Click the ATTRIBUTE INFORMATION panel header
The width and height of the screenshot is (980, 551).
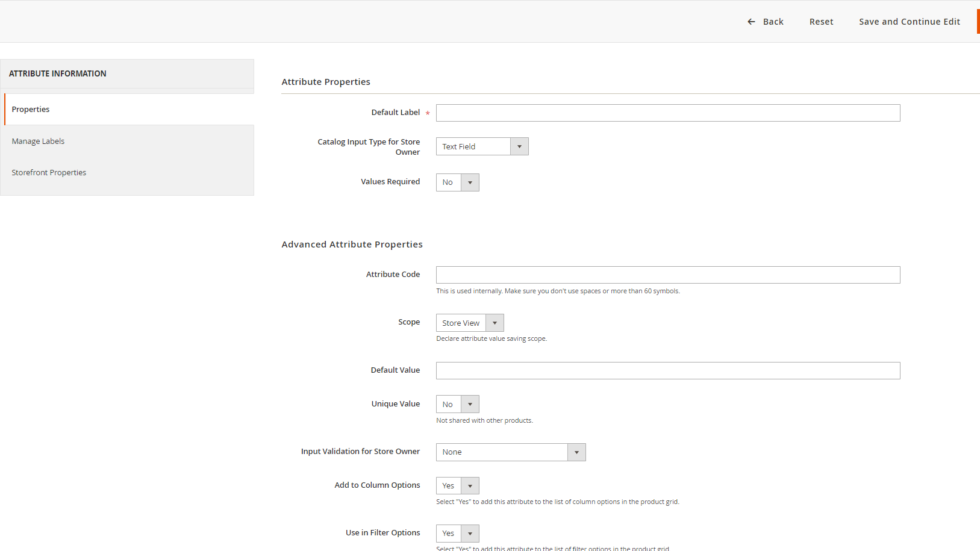pos(127,73)
